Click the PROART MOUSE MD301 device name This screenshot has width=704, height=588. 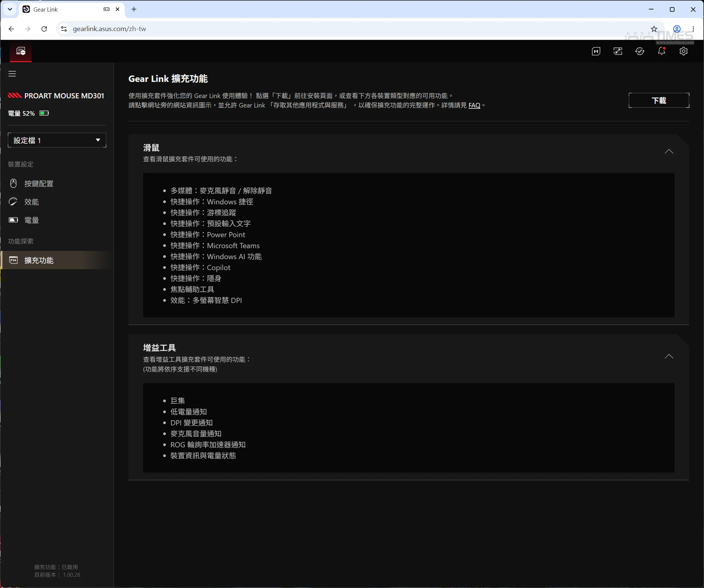point(64,96)
